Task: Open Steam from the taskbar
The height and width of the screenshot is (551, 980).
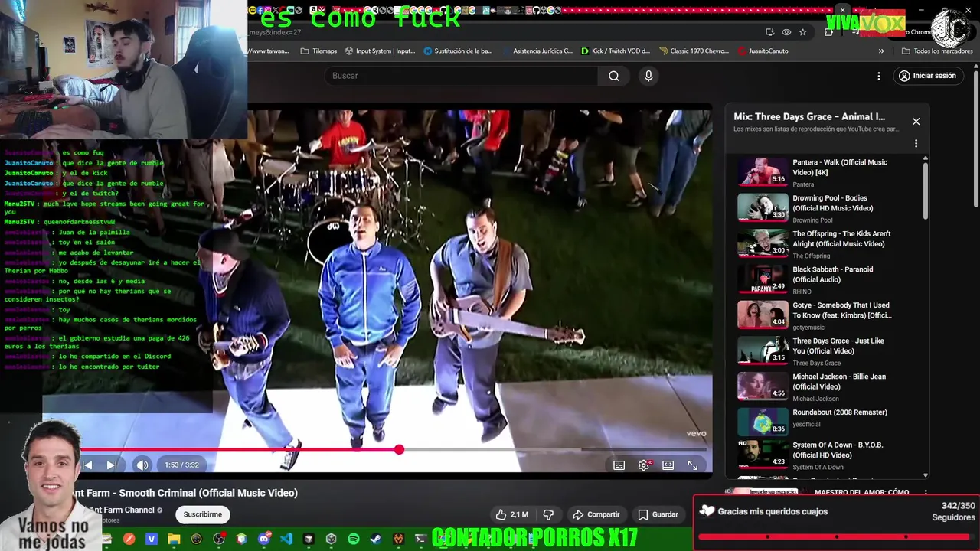Action: pyautogui.click(x=376, y=540)
